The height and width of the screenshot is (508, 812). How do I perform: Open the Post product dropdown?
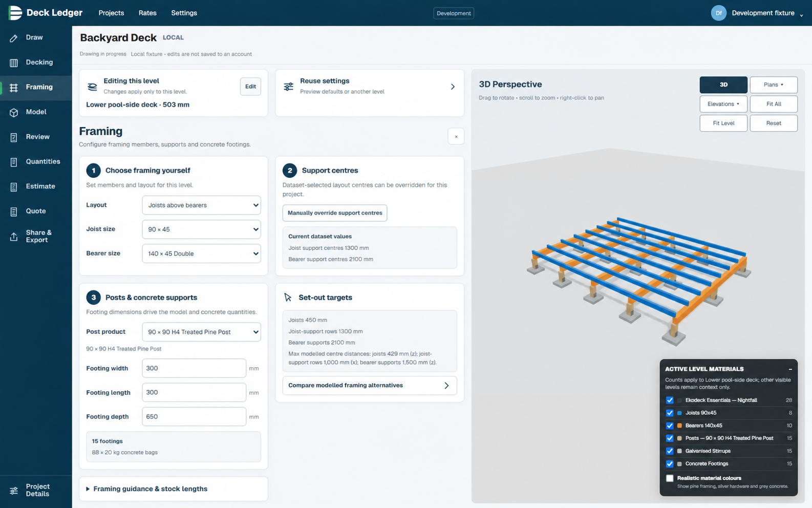pyautogui.click(x=201, y=332)
